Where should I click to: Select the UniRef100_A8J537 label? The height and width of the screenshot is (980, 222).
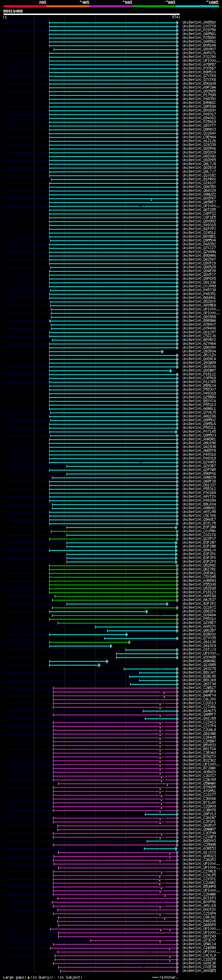click(199, 600)
